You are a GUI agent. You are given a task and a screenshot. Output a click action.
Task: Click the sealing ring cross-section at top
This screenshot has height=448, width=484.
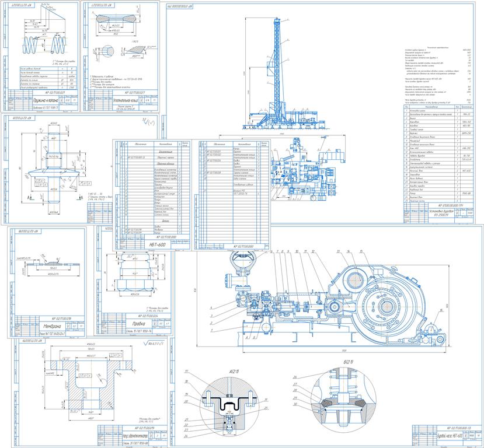tap(116, 19)
